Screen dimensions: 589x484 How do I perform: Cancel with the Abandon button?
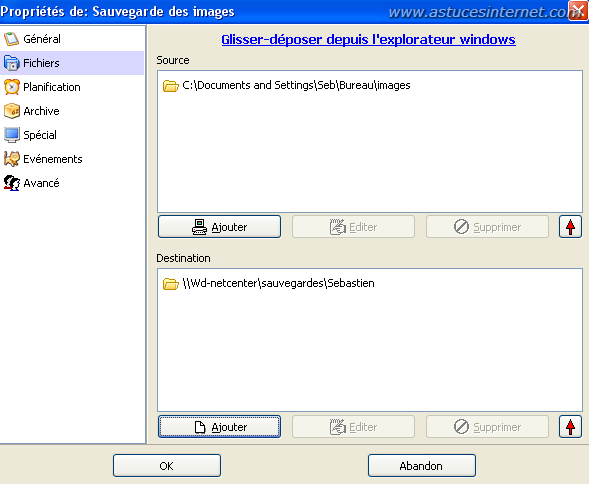coord(421,466)
